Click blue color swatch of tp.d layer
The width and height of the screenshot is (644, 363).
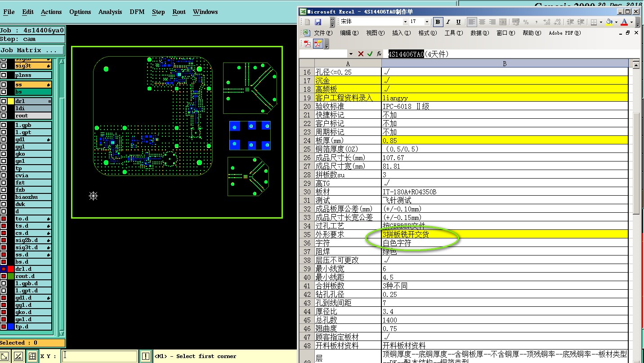(11, 327)
